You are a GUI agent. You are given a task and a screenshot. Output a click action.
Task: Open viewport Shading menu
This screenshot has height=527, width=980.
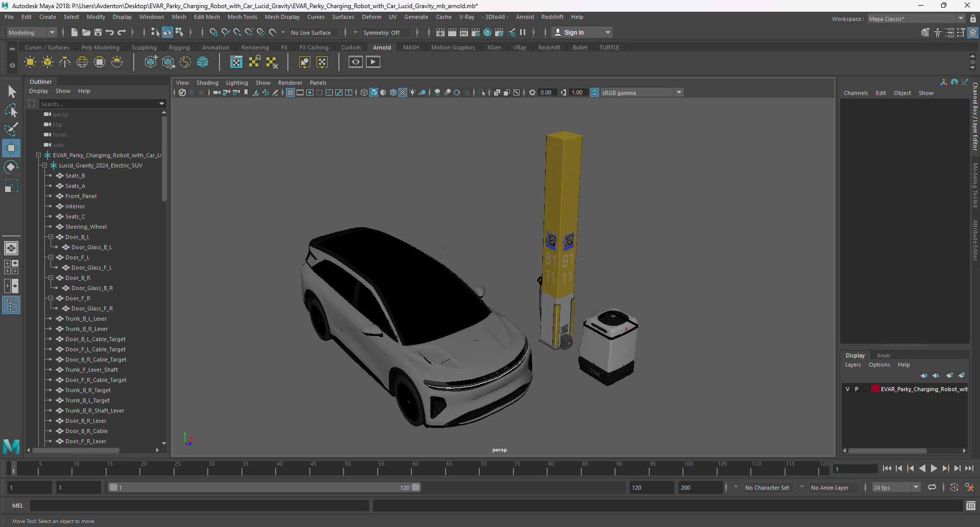(x=207, y=83)
